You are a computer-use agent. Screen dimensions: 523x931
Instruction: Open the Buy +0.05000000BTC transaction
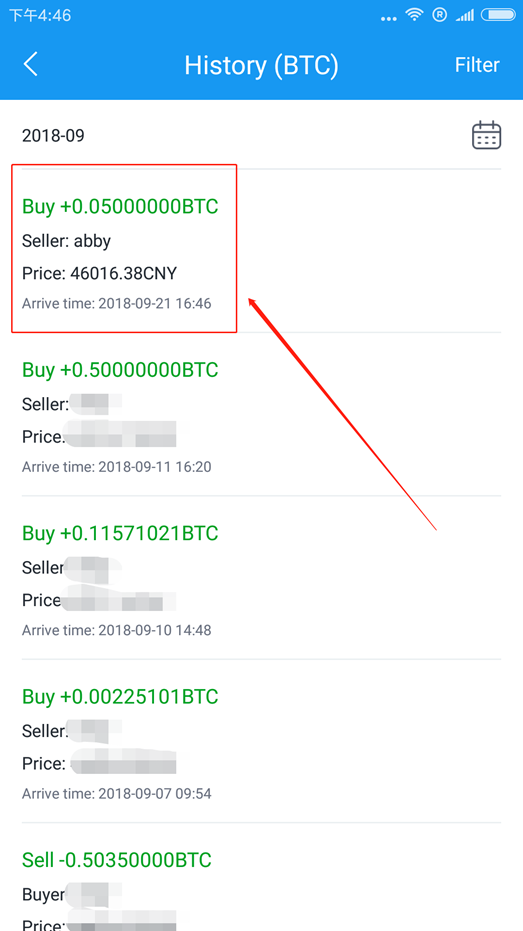(x=261, y=251)
